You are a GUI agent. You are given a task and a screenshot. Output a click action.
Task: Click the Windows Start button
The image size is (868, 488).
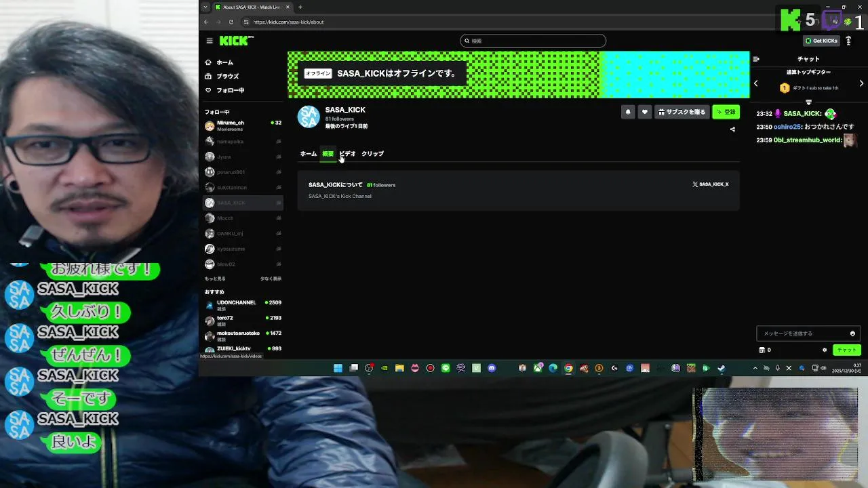click(x=338, y=368)
